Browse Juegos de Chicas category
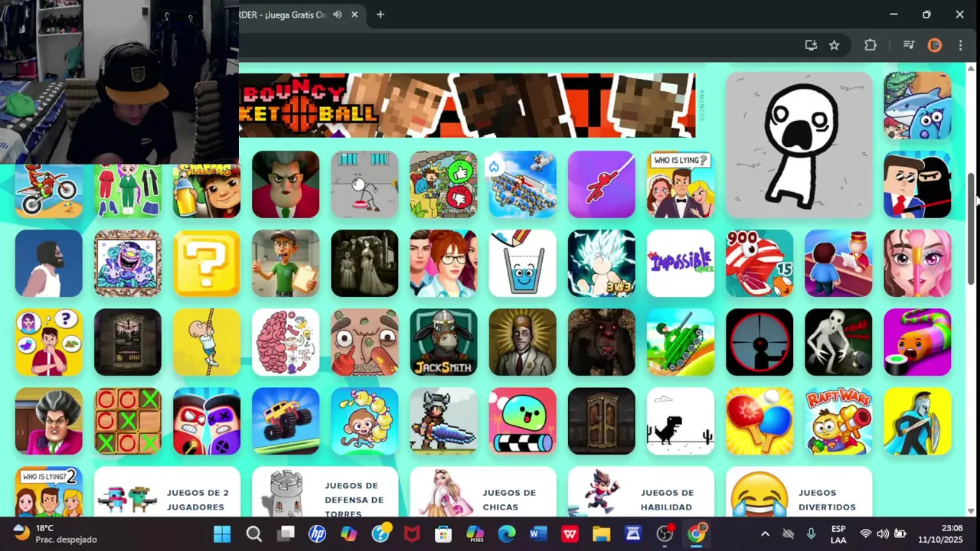The width and height of the screenshot is (980, 551). point(483,492)
